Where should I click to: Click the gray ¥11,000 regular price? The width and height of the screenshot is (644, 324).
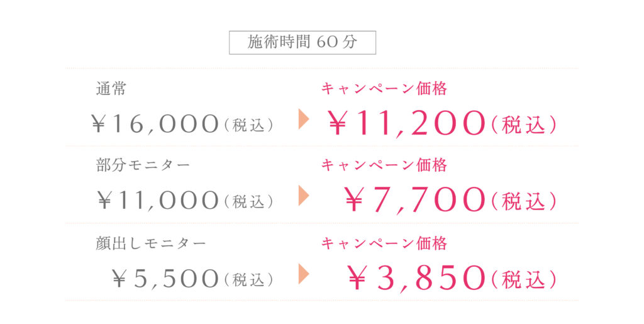click(158, 201)
